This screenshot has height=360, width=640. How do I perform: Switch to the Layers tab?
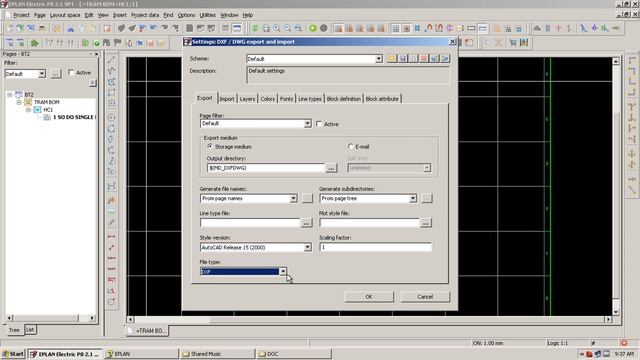[x=247, y=99]
